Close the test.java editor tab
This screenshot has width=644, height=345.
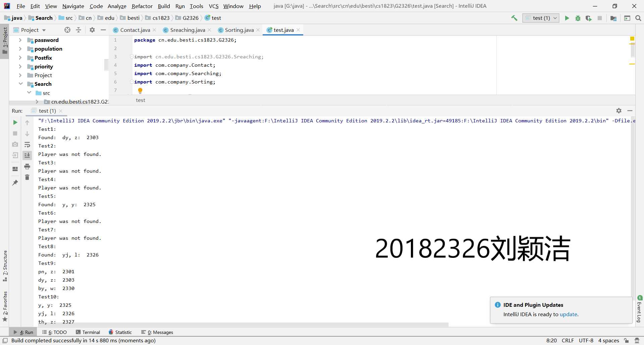click(298, 30)
